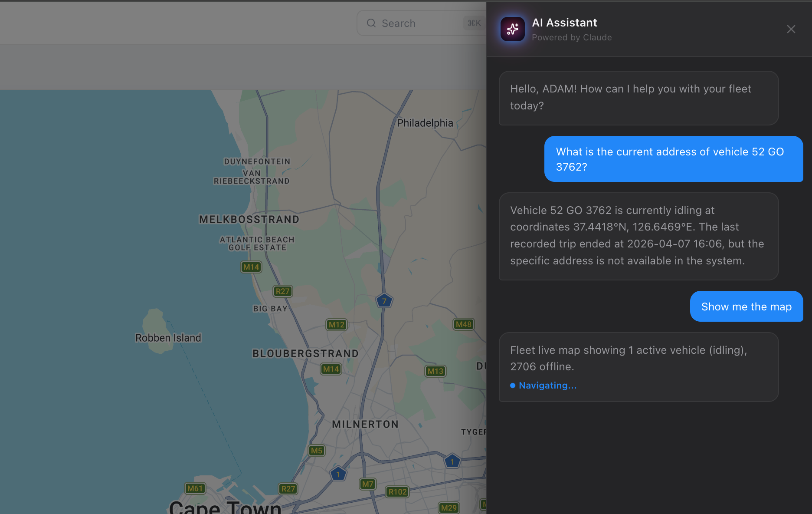Click the Show me the map message
812x514 pixels.
[x=746, y=306]
